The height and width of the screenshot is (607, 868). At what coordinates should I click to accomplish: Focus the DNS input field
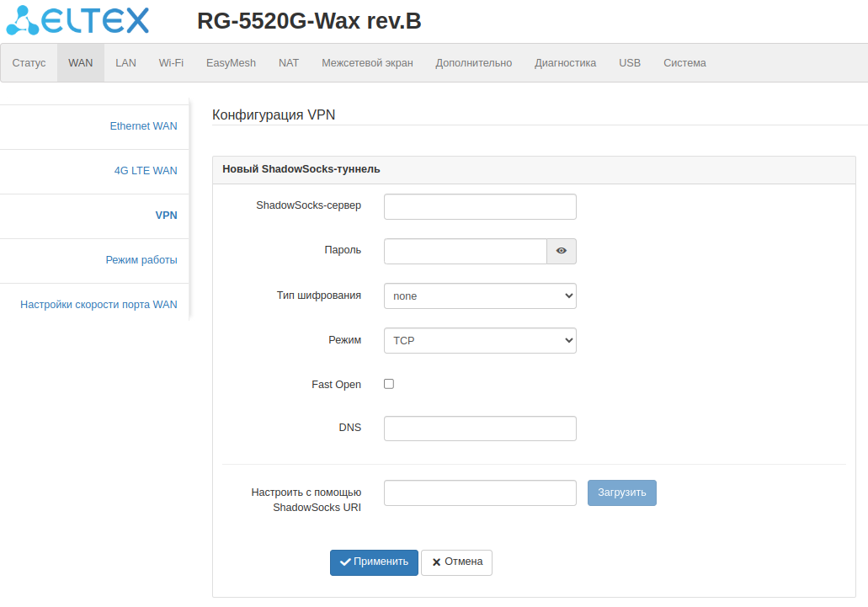pos(480,429)
